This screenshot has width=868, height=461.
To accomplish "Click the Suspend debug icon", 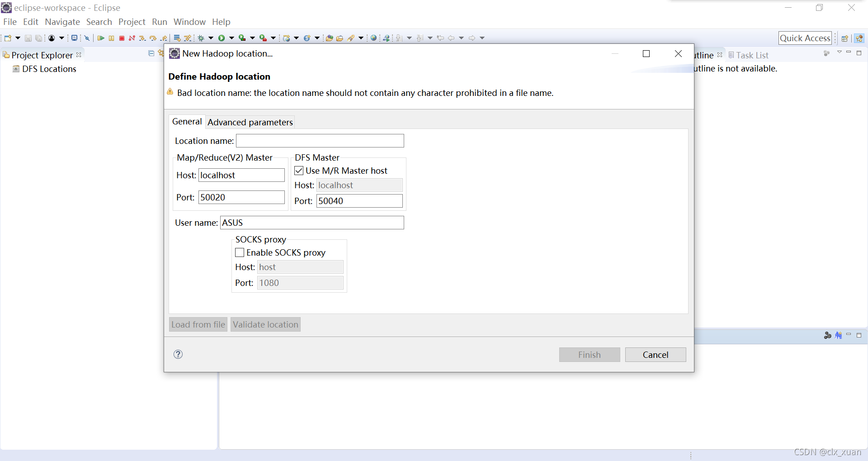I will [111, 38].
